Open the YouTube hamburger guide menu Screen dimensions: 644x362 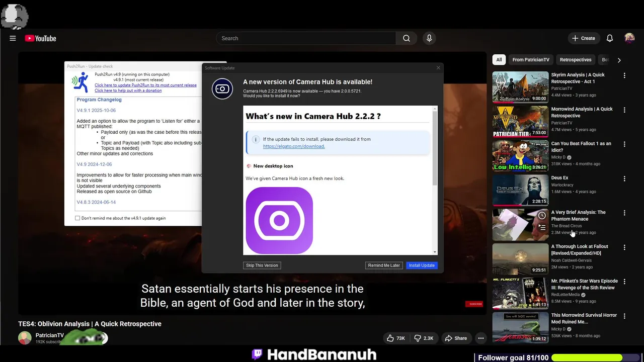click(x=13, y=38)
